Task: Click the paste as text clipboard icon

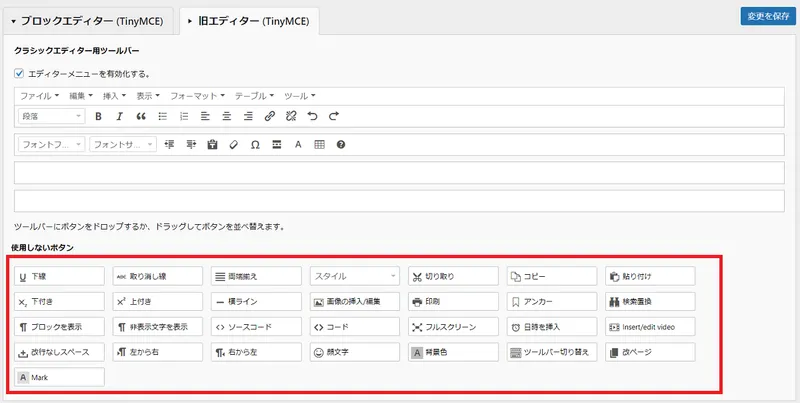Action: pyautogui.click(x=213, y=145)
